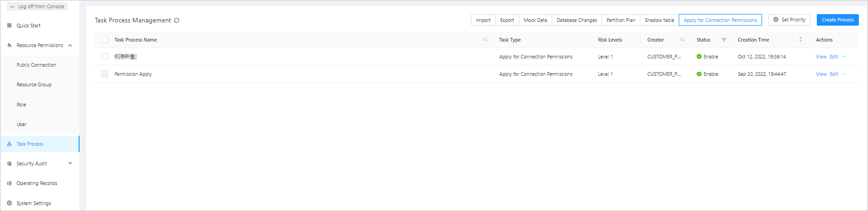Click the Resource Permissions sidebar icon

click(x=10, y=45)
